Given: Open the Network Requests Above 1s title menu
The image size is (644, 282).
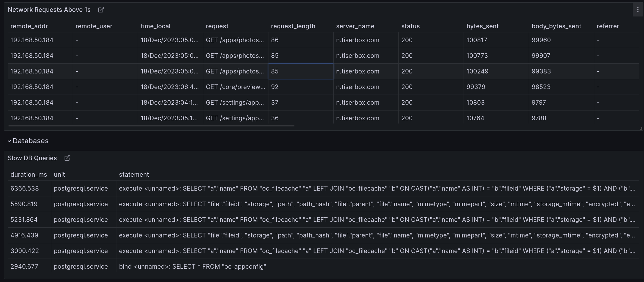Looking at the screenshot, I should [48, 10].
